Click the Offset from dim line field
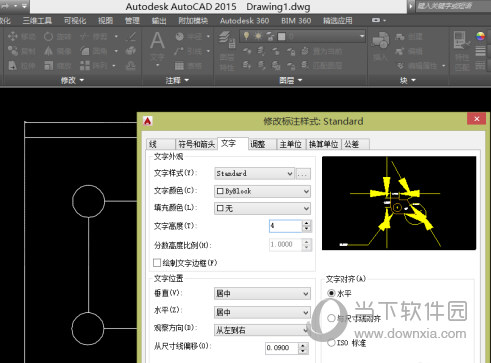Viewport: 491px width, 363px height. [282, 348]
